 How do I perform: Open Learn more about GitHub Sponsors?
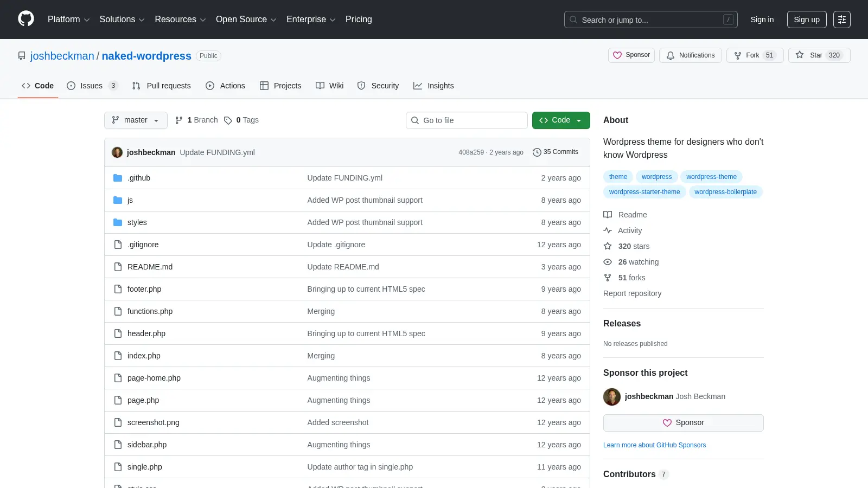point(655,445)
